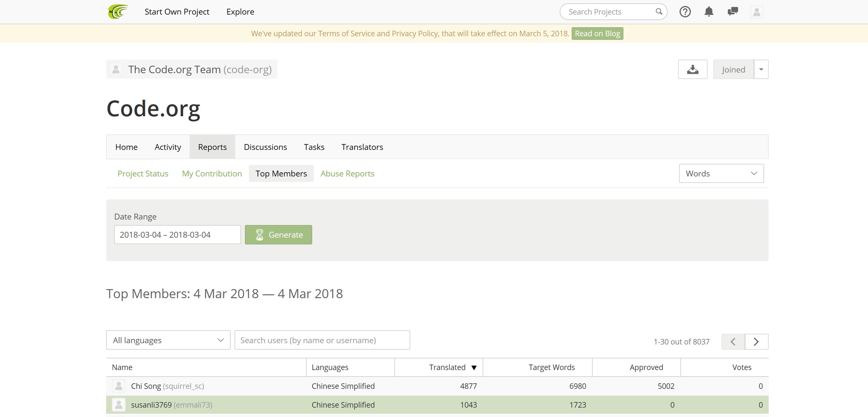Viewport: 868px width, 417px height.
Task: Open the My Contribution sub-tab
Action: [x=212, y=173]
